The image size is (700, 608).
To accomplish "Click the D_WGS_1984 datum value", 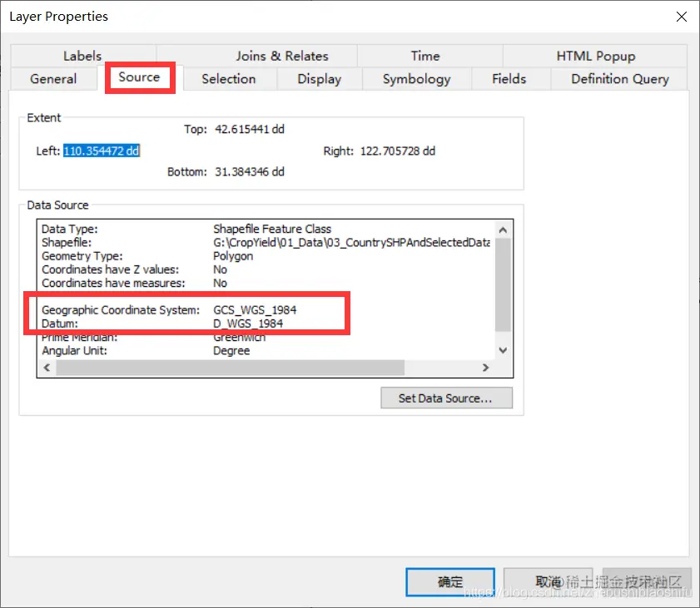I will coord(248,324).
